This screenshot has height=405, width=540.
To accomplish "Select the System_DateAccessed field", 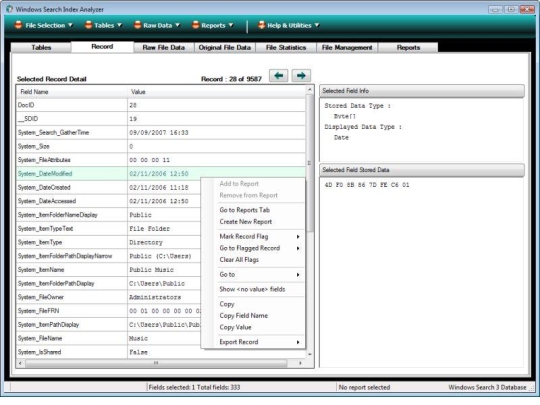I will coord(108,201).
